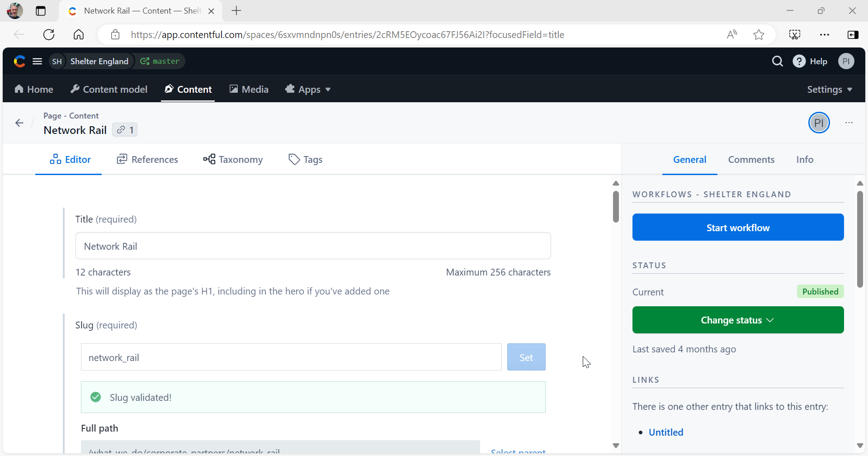
Task: Switch to the Taxonomy tab
Action: 233,159
